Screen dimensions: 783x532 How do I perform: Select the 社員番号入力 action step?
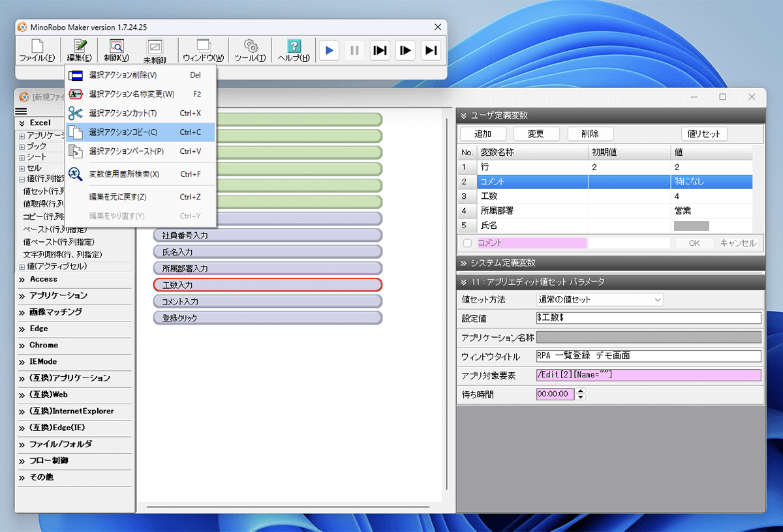268,235
